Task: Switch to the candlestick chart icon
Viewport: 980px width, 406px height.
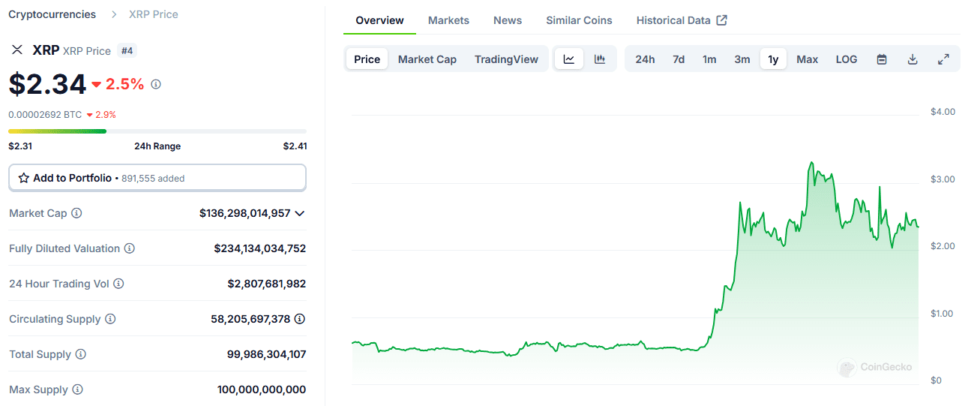Action: (x=600, y=59)
